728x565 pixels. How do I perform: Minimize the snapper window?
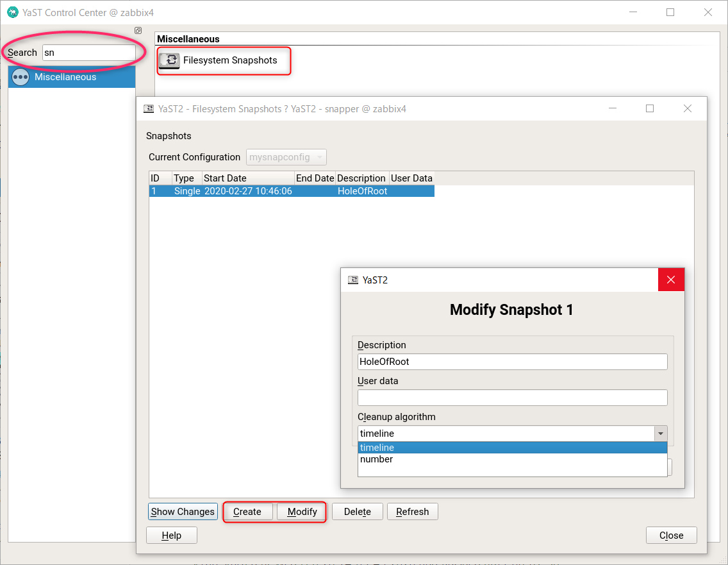613,108
